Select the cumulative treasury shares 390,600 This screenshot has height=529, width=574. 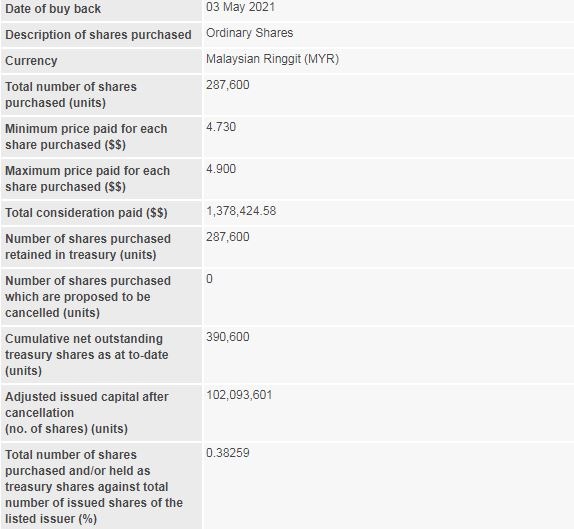[227, 337]
